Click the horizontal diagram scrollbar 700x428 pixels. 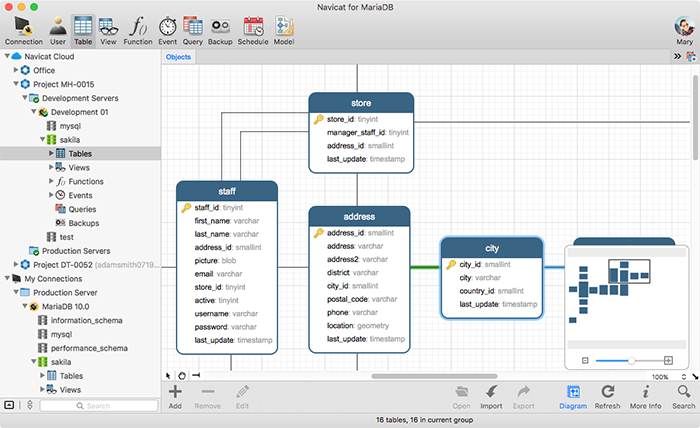[434, 376]
